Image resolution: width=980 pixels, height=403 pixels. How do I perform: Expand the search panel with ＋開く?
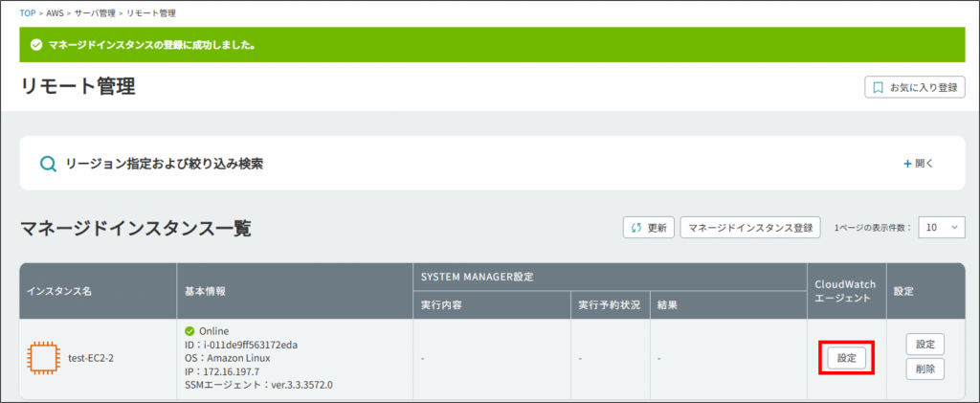tap(918, 164)
